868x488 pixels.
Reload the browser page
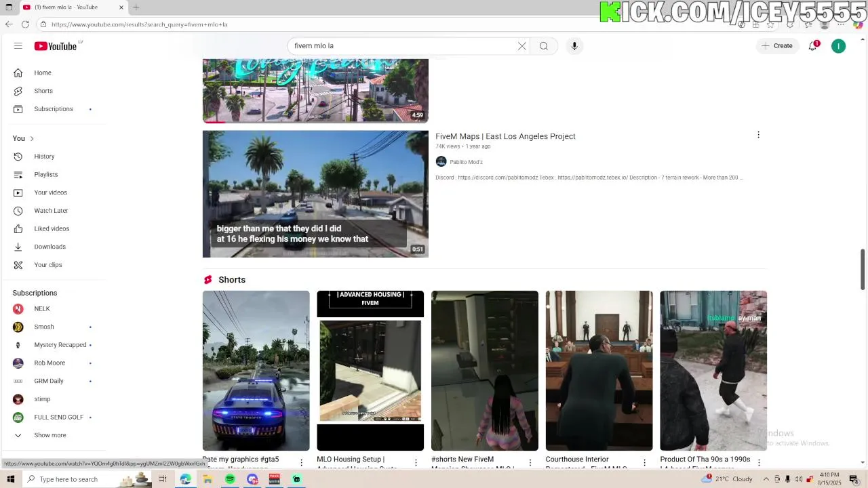[x=25, y=24]
